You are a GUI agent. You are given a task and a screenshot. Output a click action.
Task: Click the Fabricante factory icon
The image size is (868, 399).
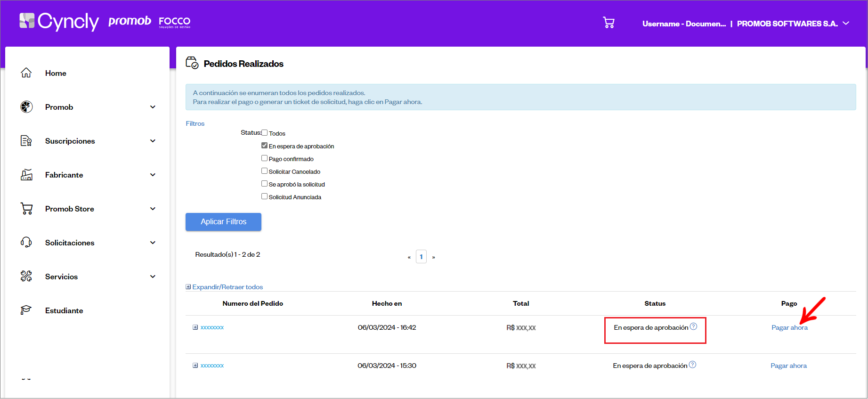pyautogui.click(x=26, y=175)
